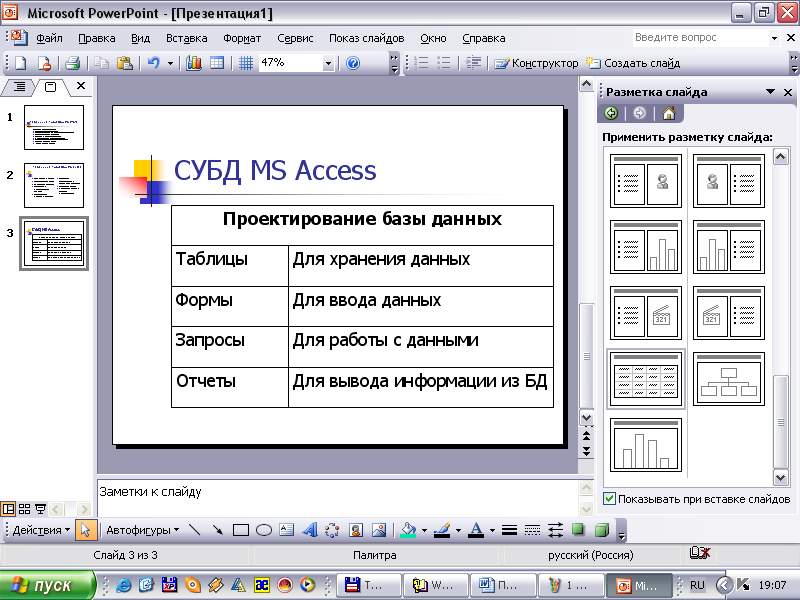Click the Заметки к слайду notes field
The image size is (800, 600).
pos(337,498)
